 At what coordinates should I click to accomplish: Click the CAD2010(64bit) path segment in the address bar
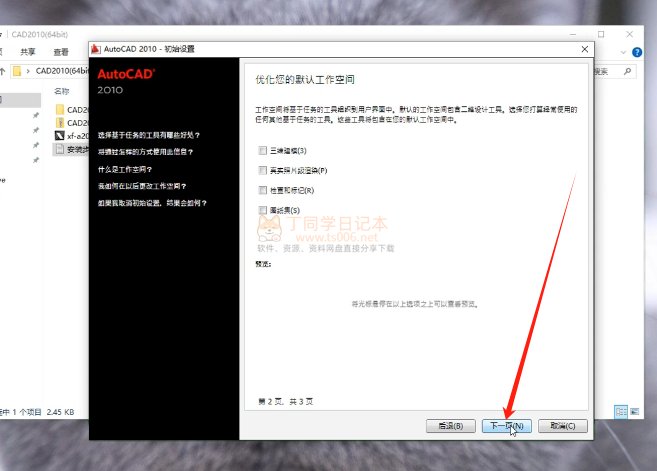[62, 71]
